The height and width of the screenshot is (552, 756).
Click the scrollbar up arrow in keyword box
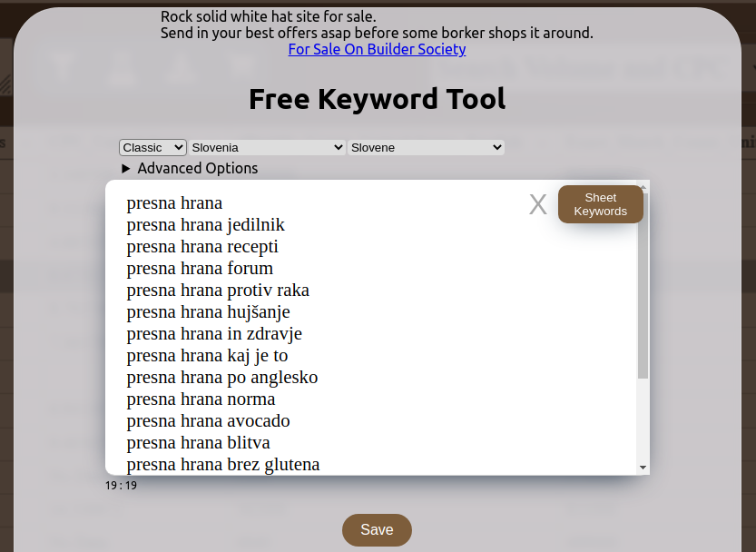643,187
